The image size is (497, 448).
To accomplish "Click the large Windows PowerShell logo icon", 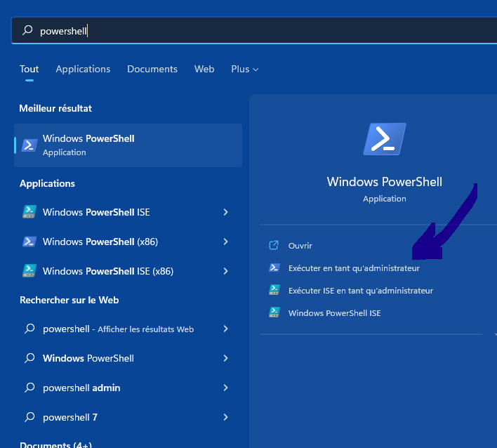I will pyautogui.click(x=384, y=139).
